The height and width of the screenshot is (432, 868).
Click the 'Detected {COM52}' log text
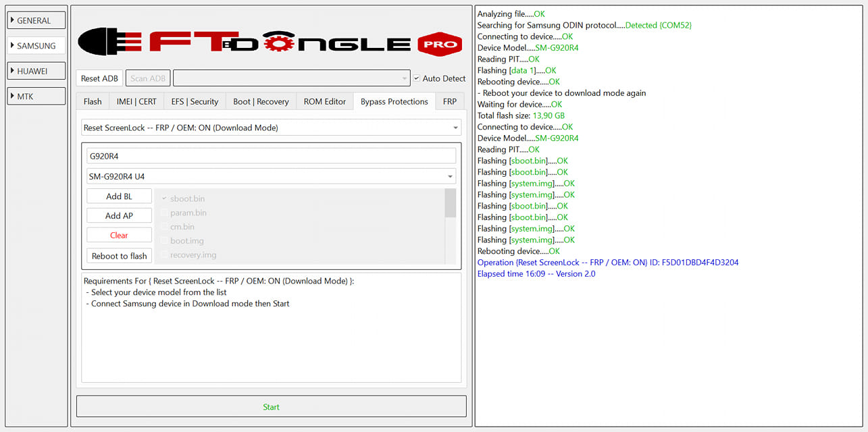click(x=659, y=26)
